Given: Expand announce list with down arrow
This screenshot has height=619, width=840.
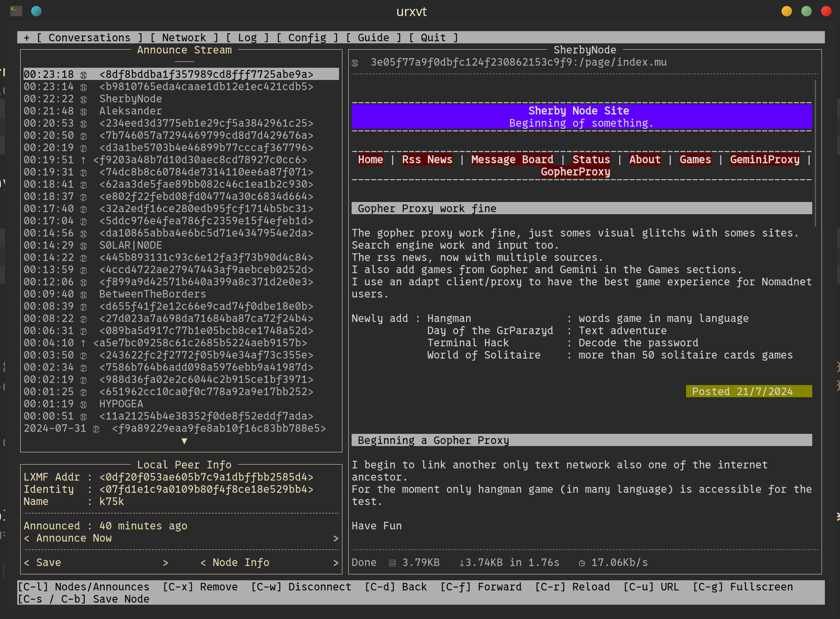Looking at the screenshot, I should pos(184,441).
